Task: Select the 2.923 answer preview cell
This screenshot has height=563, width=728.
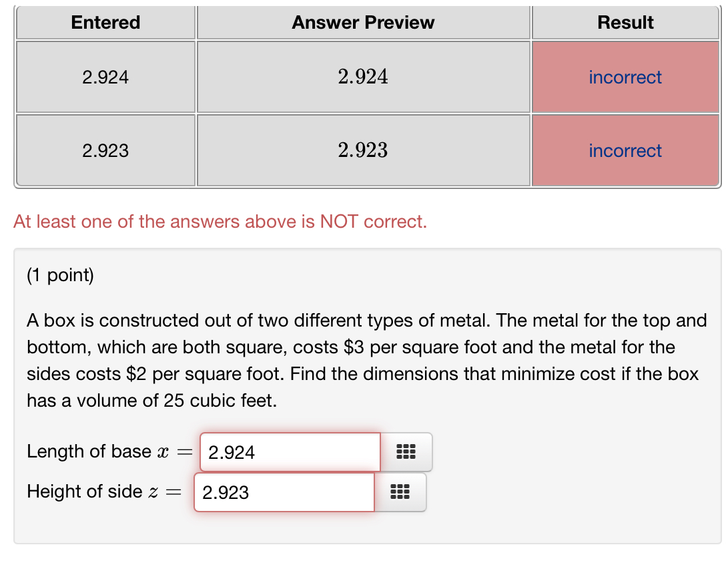Action: click(x=363, y=150)
